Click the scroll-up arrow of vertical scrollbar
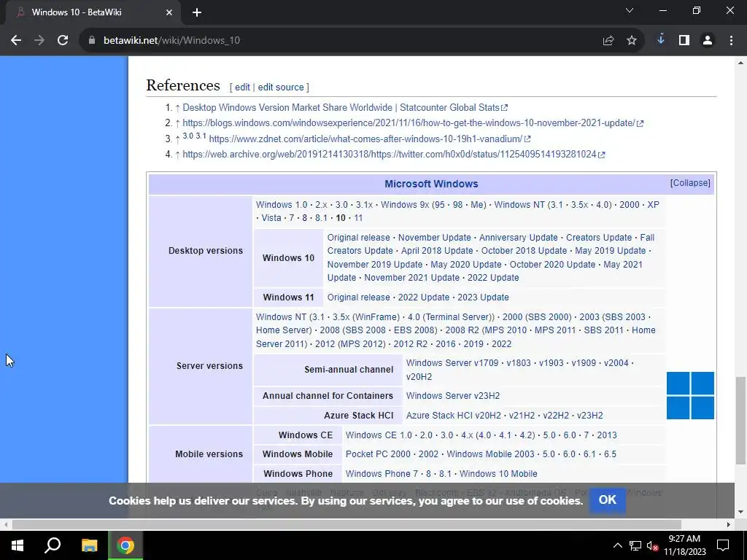The image size is (747, 560). coord(740,63)
